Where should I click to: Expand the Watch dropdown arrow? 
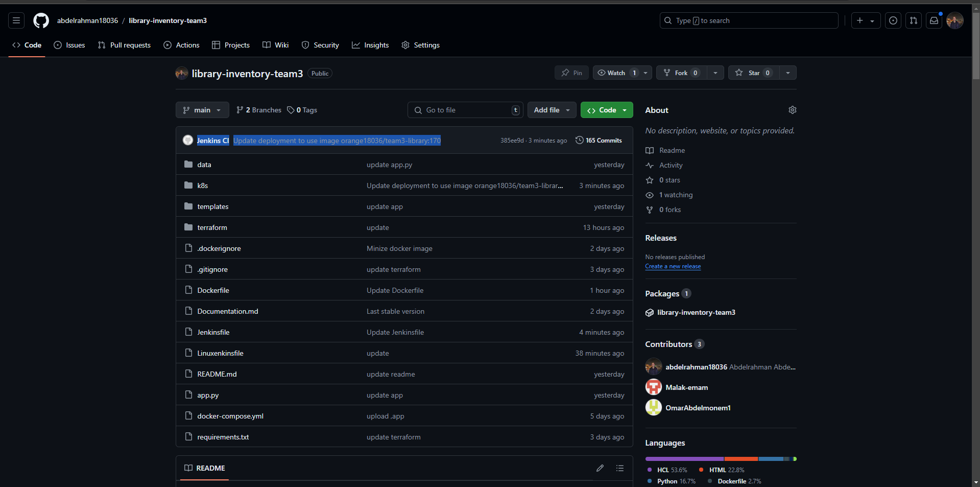tap(646, 73)
